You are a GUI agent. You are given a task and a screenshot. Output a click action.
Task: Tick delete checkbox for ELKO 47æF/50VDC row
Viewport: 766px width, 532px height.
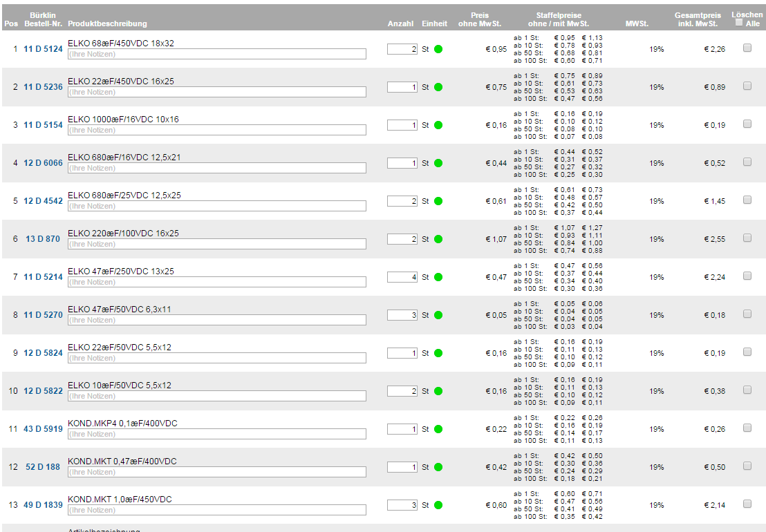[x=747, y=314]
